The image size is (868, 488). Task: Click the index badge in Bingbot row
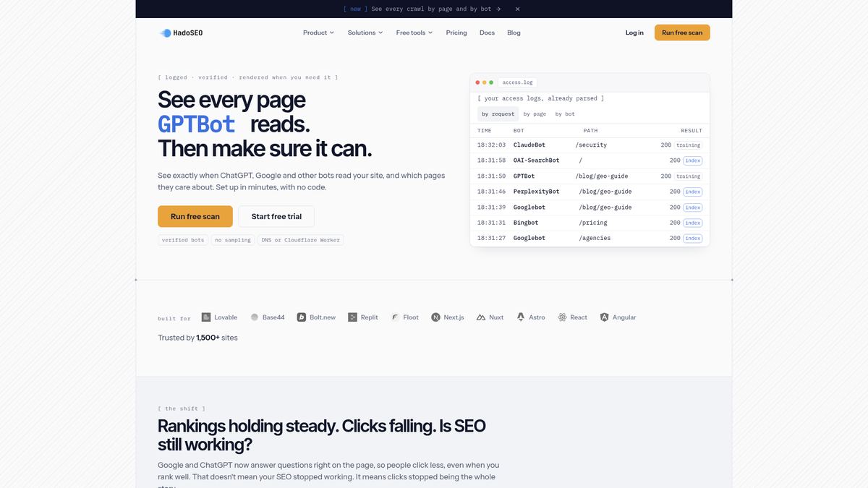coord(693,223)
